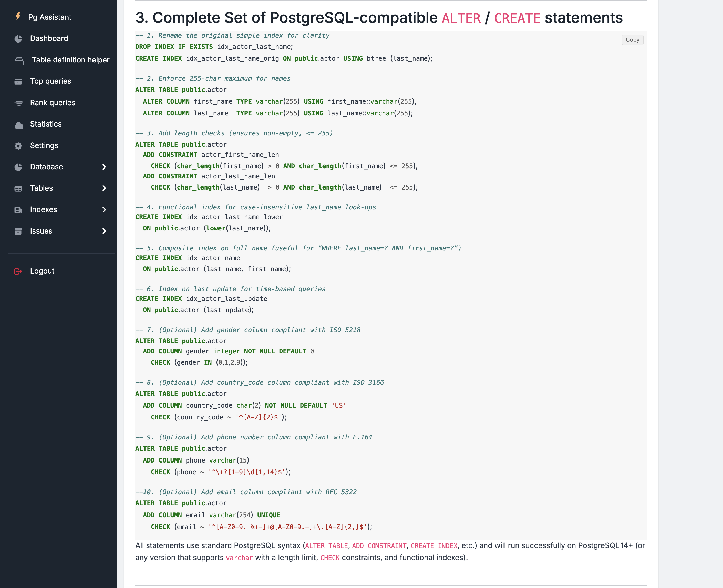The height and width of the screenshot is (588, 723).
Task: Expand the Issues submenu chevron
Action: [x=104, y=231]
